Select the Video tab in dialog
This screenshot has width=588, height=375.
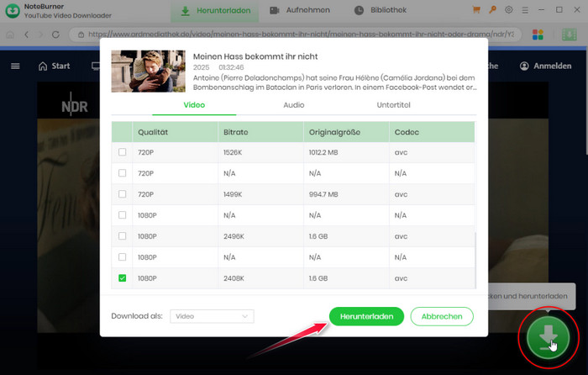click(194, 105)
